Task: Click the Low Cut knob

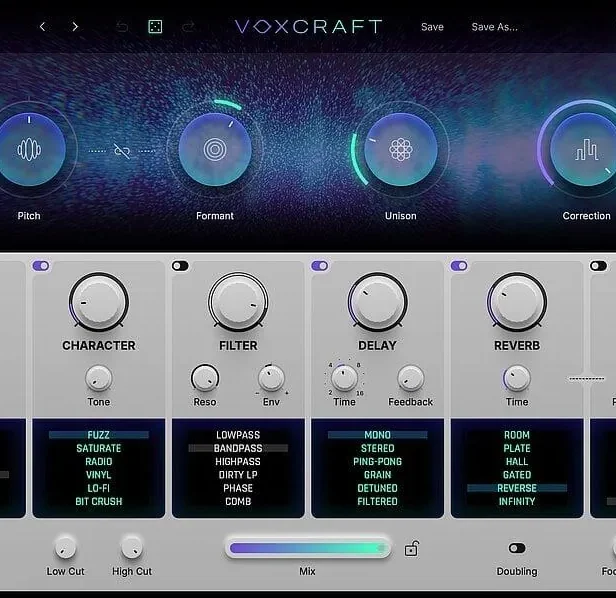Action: tap(66, 547)
